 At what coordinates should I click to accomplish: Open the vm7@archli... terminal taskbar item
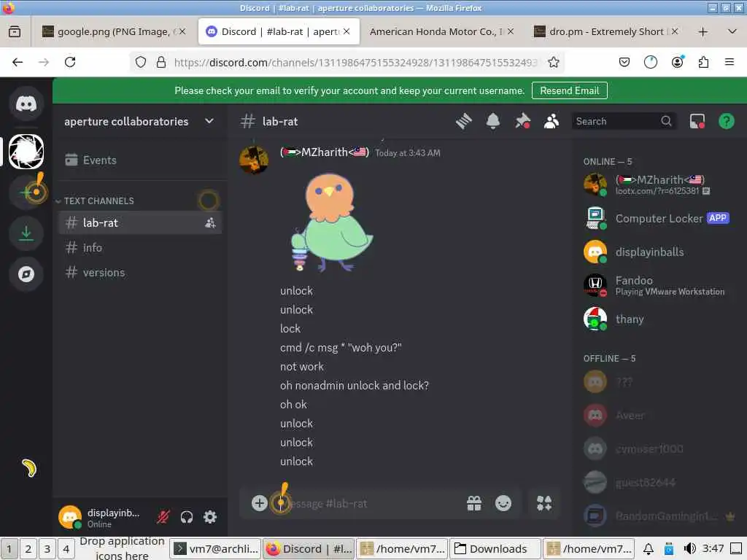[216, 549]
